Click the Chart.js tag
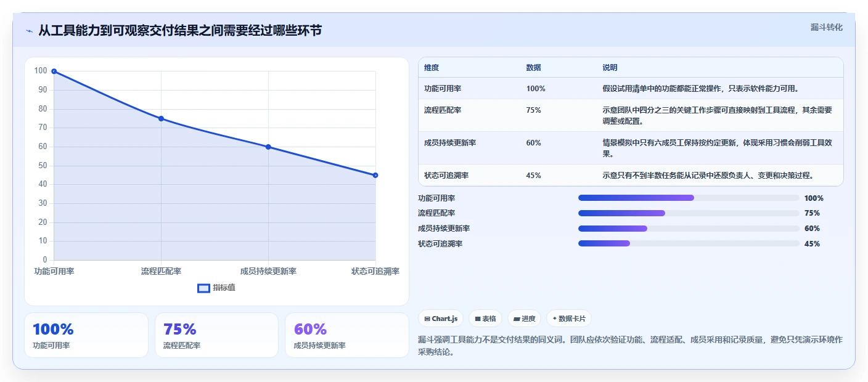The height and width of the screenshot is (382, 868). coord(441,319)
